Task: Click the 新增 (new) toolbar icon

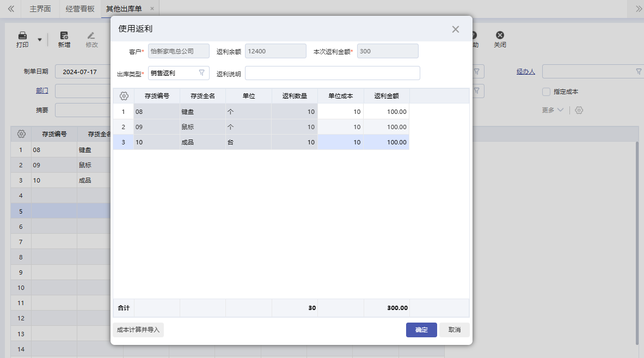Action: click(x=64, y=35)
